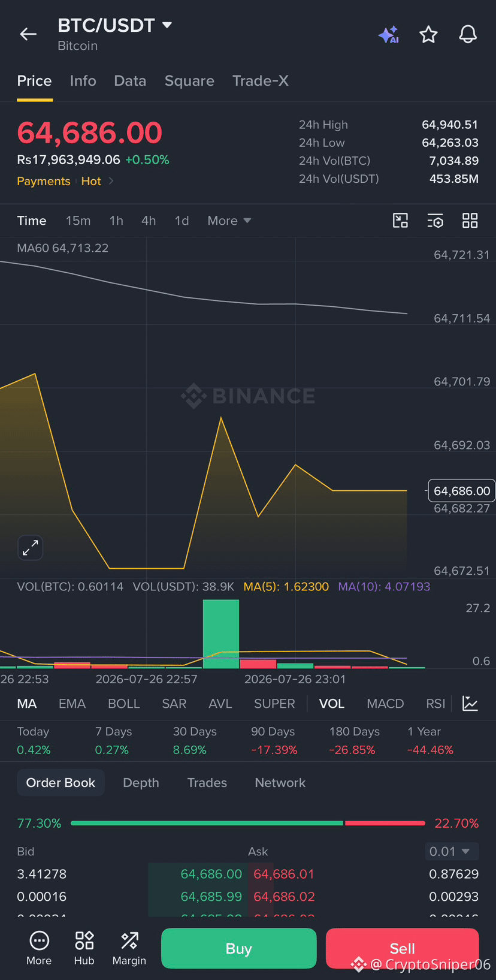Select bid price 64,685.99 in order book

click(211, 897)
